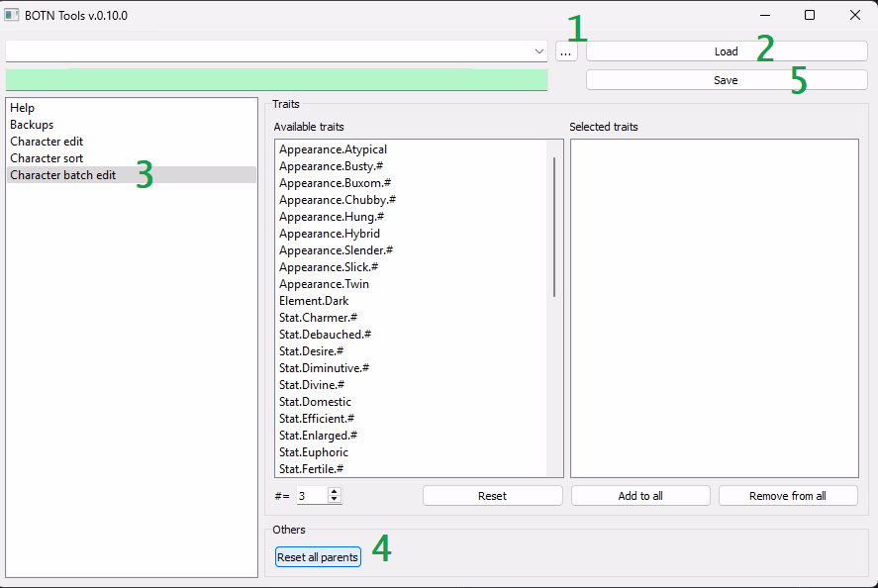Decrease the # value with down arrow
The height and width of the screenshot is (588, 878).
click(334, 499)
